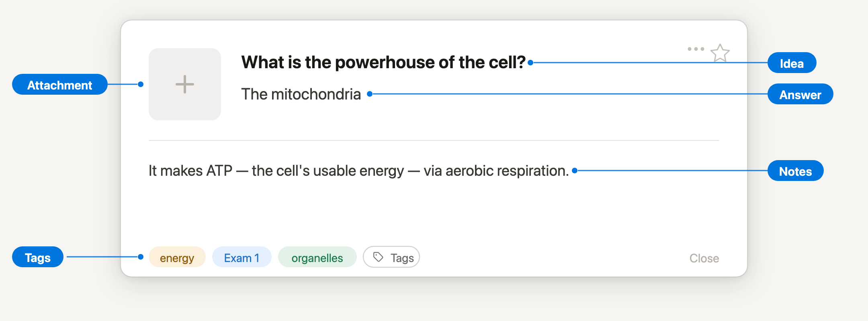
Task: Click the blue Idea callout label
Action: 792,63
